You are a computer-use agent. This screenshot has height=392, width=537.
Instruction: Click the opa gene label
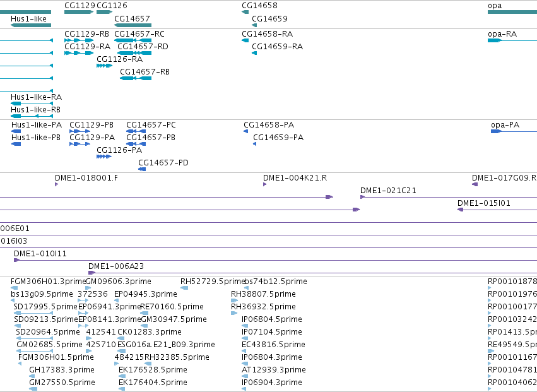click(x=495, y=6)
